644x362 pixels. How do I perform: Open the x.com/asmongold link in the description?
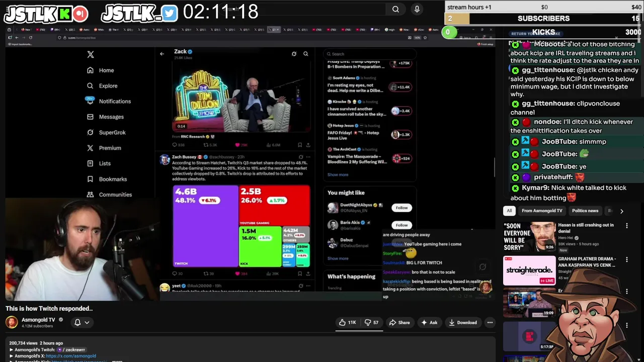coord(71,356)
